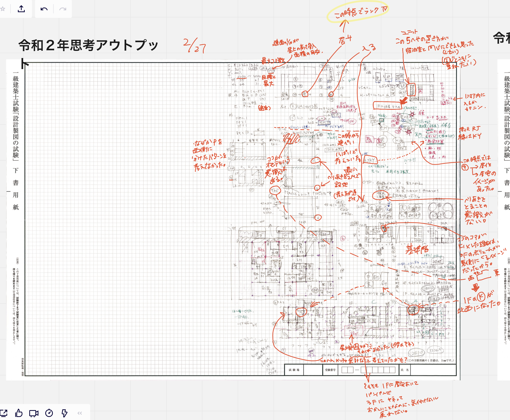This screenshot has width=510, height=420.
Task: Select the vertical 下書用紙 sheet label on left
Action: (16, 189)
